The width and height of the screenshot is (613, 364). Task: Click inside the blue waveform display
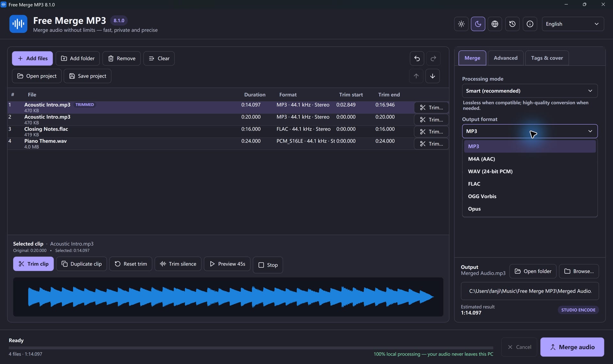pyautogui.click(x=228, y=297)
